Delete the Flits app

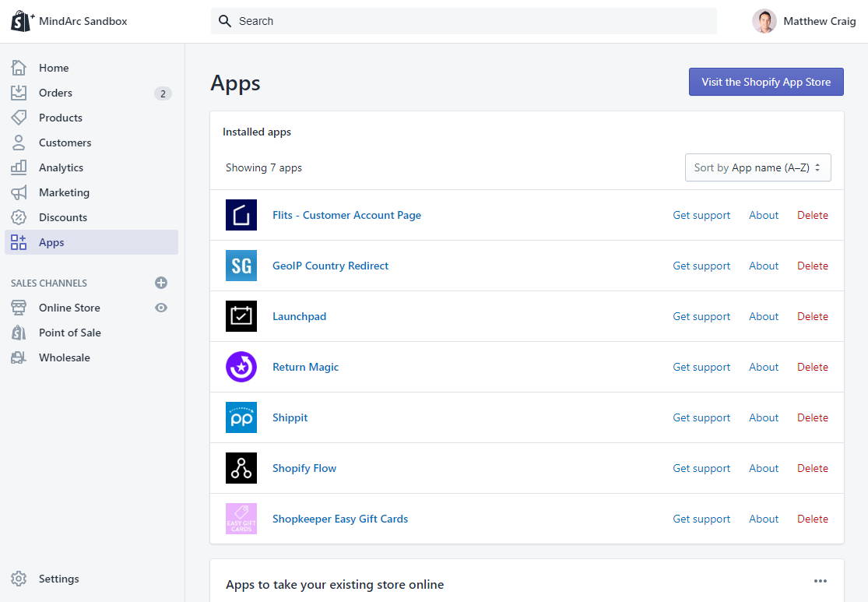(x=813, y=215)
